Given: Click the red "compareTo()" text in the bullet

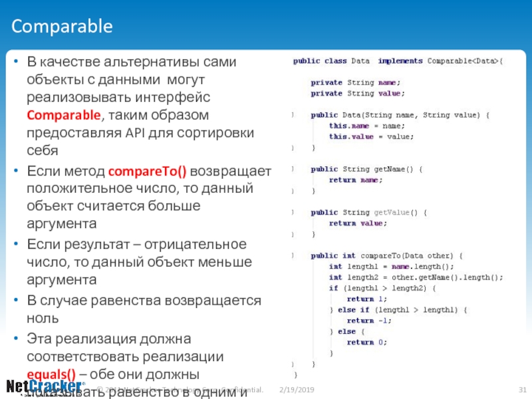Looking at the screenshot, I should (x=147, y=171).
